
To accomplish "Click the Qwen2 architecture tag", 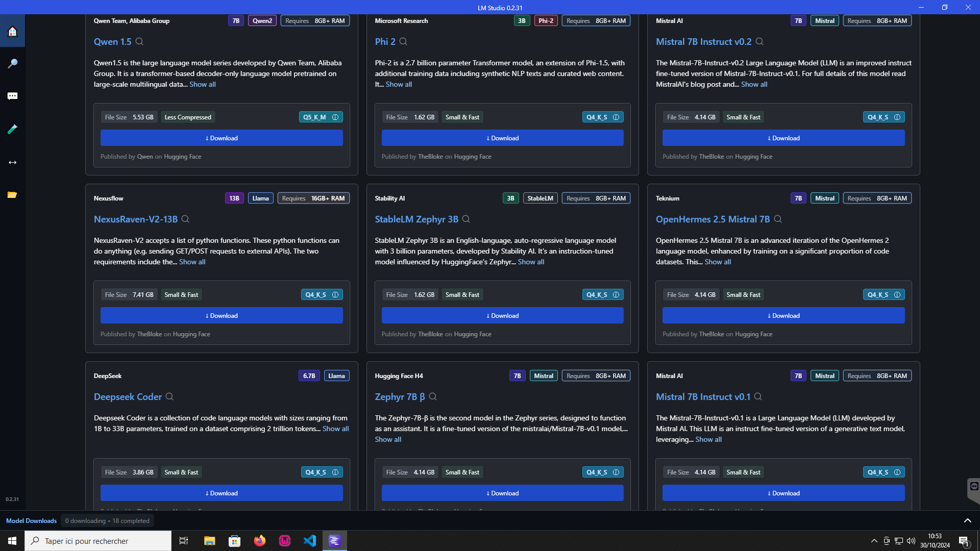I will click(262, 21).
